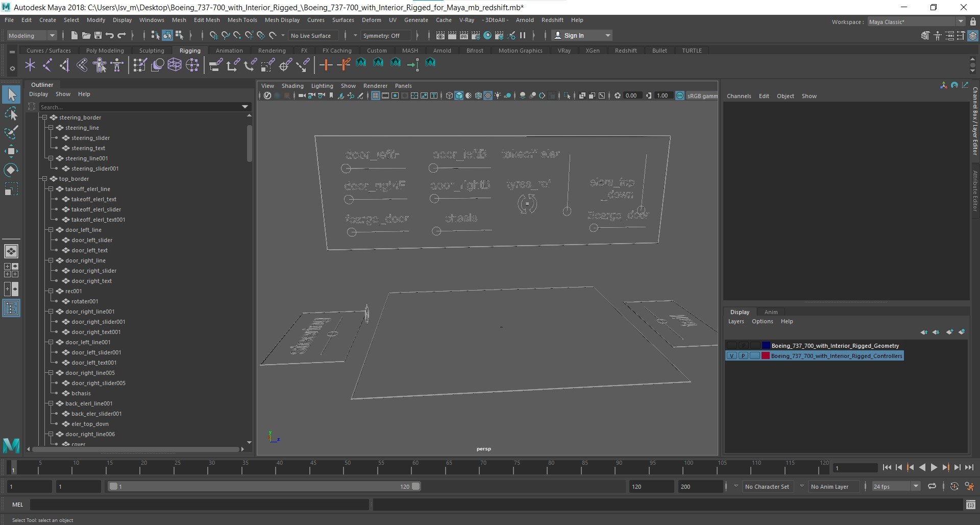The image size is (980, 525).
Task: Click the Play Forwards button
Action: 934,467
